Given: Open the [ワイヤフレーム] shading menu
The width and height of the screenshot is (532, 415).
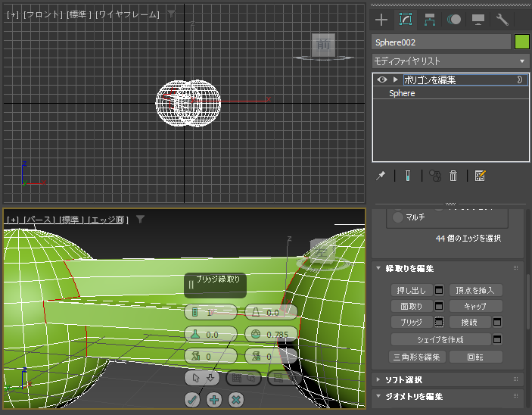Looking at the screenshot, I should click(x=127, y=14).
